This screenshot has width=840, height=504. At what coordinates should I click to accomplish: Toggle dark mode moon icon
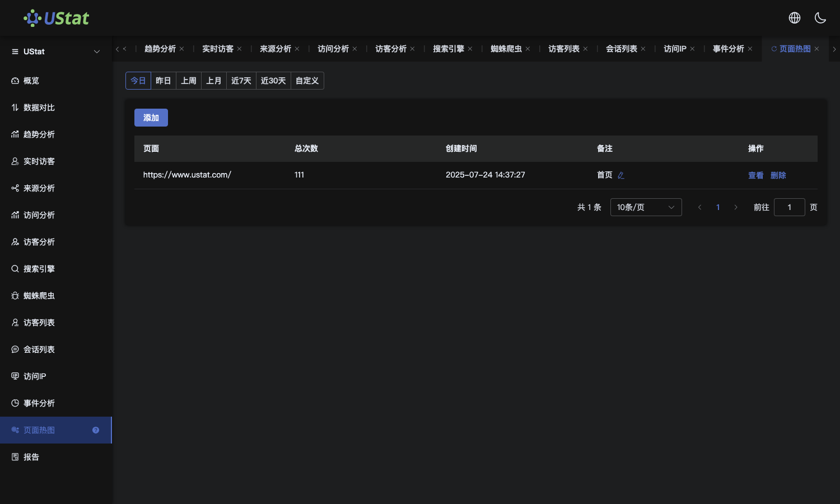(x=820, y=18)
